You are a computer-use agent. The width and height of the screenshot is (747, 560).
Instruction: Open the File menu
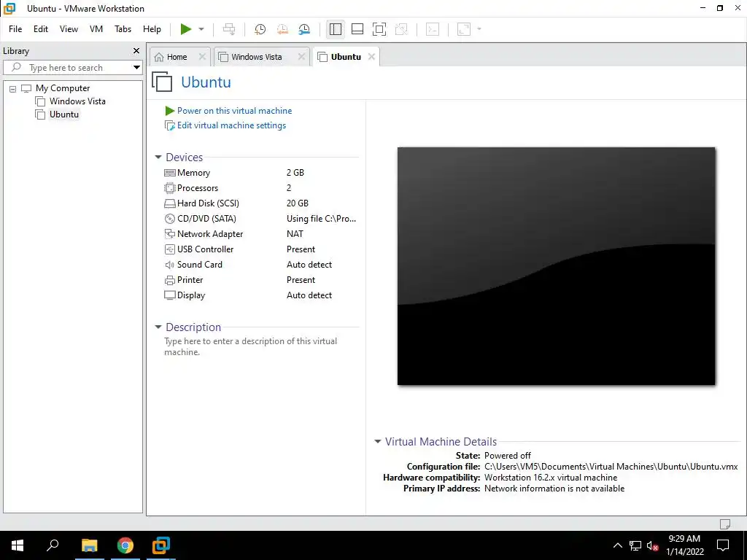(x=15, y=29)
